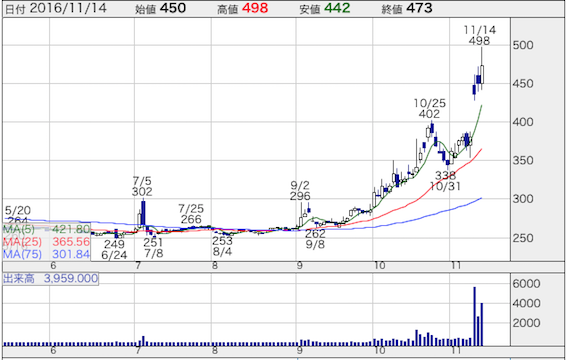
Task: Click the volume value 3,959,000
Action: [71, 278]
